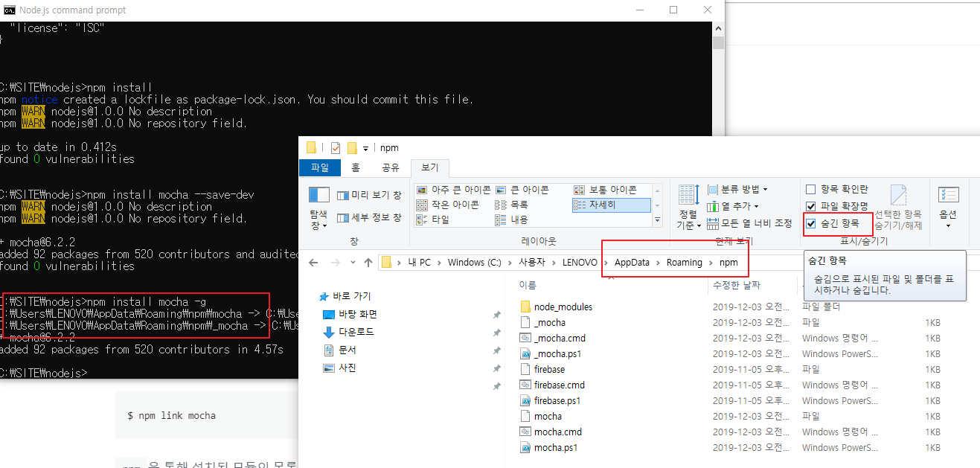Select 목록 list layout
This screenshot has width=980, height=468.
(512, 205)
